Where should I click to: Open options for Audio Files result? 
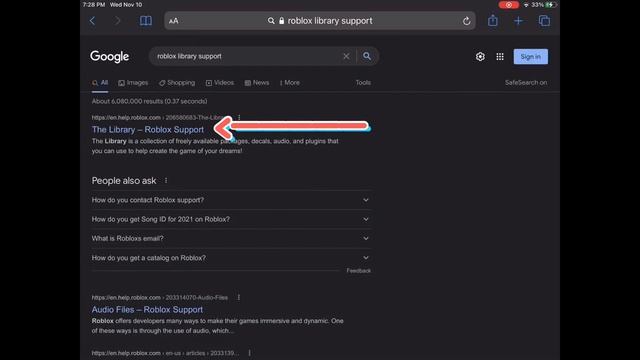point(239,298)
